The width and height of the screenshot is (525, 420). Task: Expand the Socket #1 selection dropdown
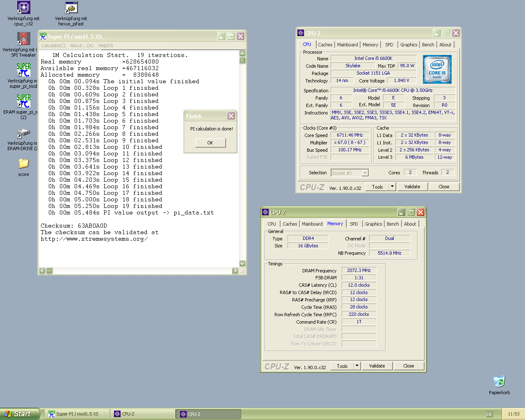pyautogui.click(x=365, y=173)
